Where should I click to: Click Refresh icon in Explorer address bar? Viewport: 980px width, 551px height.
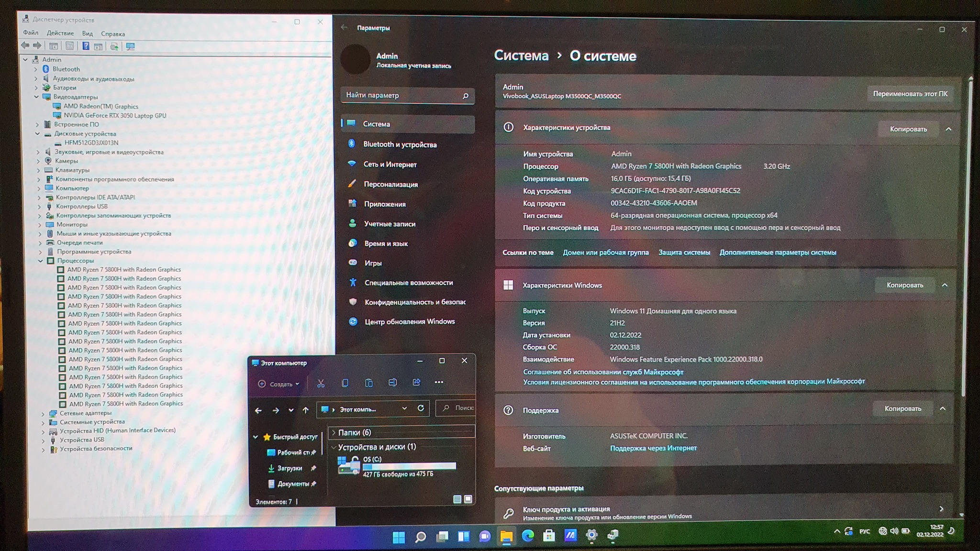421,408
